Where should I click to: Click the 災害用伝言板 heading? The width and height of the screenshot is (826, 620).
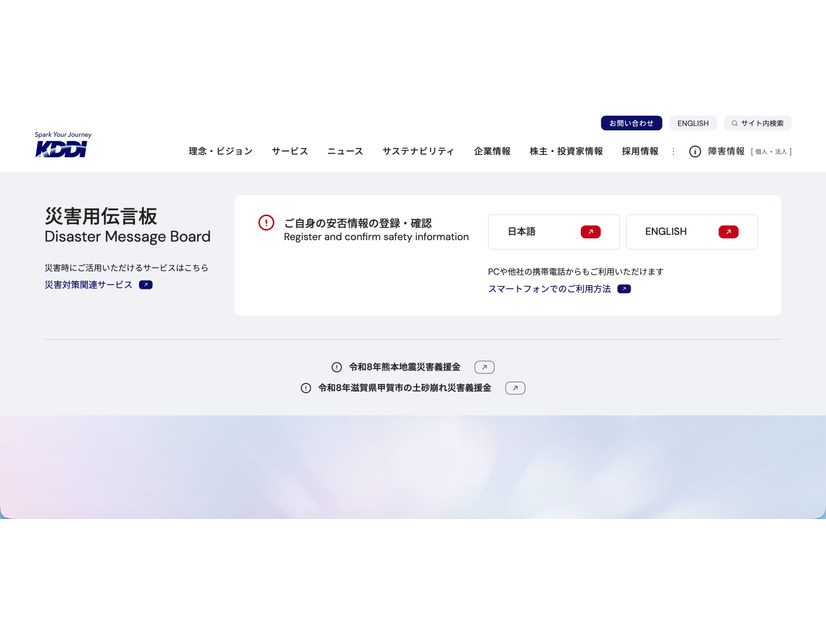click(x=101, y=216)
